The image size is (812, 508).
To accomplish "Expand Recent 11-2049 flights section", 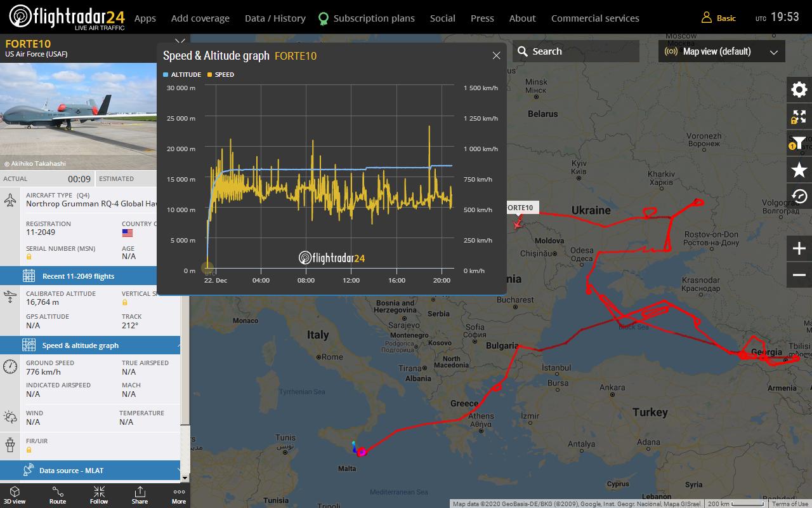I will pyautogui.click(x=90, y=276).
